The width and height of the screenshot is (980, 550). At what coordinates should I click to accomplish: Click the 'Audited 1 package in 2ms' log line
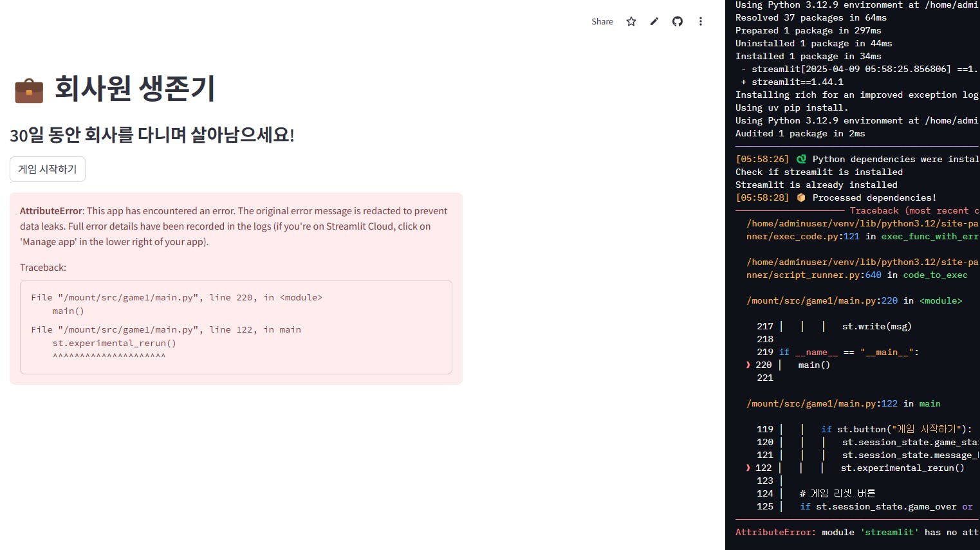point(800,133)
